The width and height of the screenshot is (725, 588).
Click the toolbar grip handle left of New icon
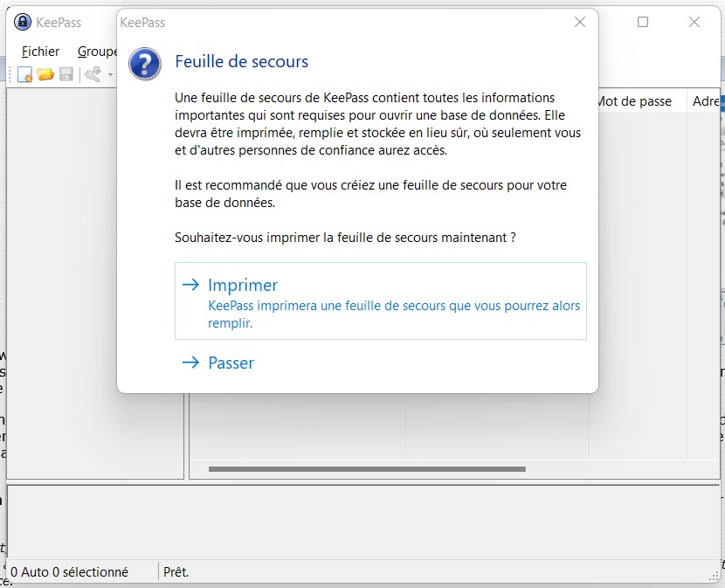click(x=10, y=75)
